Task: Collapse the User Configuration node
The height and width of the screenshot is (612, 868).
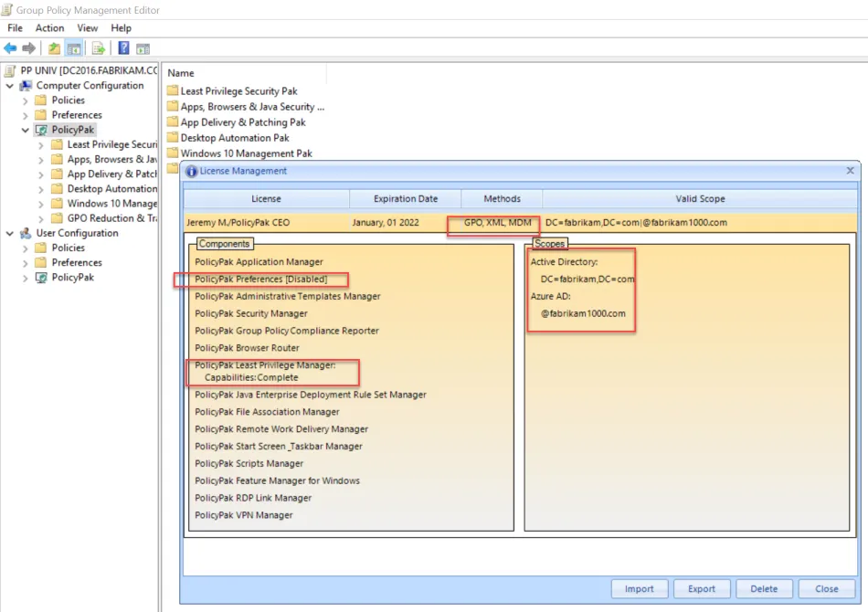Action: tap(9, 234)
